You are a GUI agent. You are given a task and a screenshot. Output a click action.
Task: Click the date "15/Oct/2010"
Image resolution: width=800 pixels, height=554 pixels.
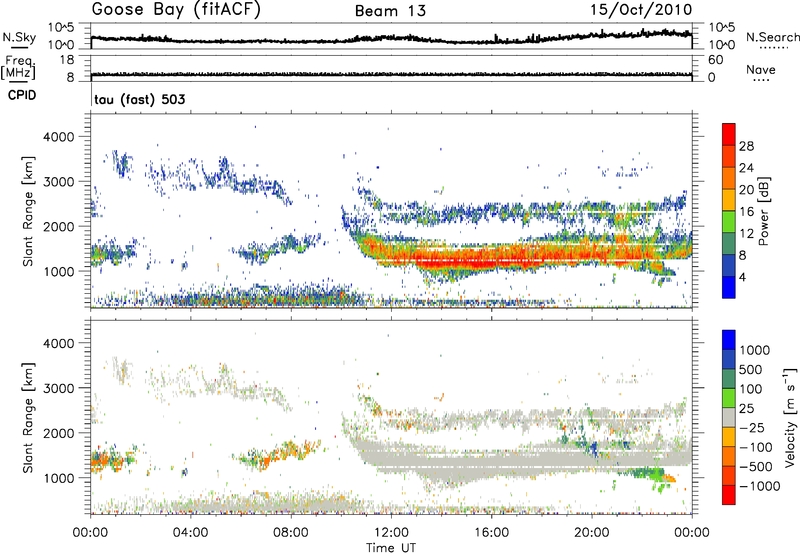641,10
